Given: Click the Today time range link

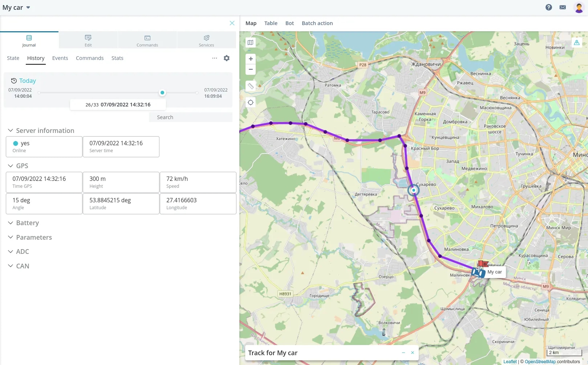Looking at the screenshot, I should pos(27,81).
